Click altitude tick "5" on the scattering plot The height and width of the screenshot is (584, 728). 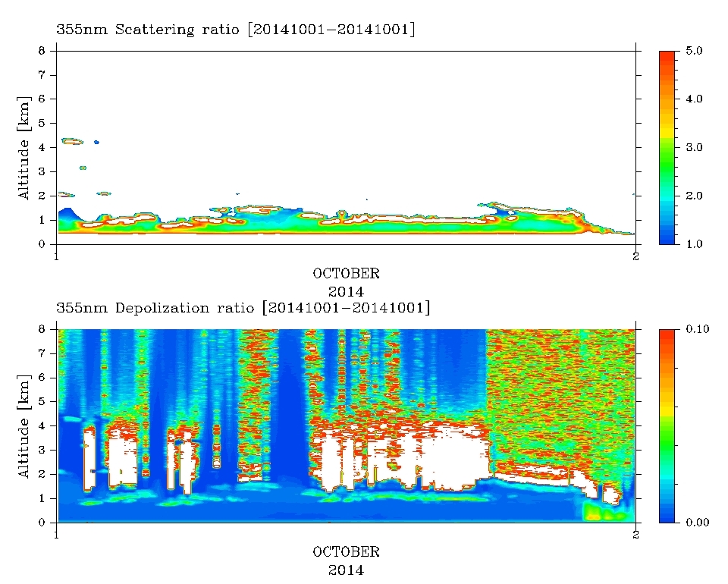click(x=42, y=123)
